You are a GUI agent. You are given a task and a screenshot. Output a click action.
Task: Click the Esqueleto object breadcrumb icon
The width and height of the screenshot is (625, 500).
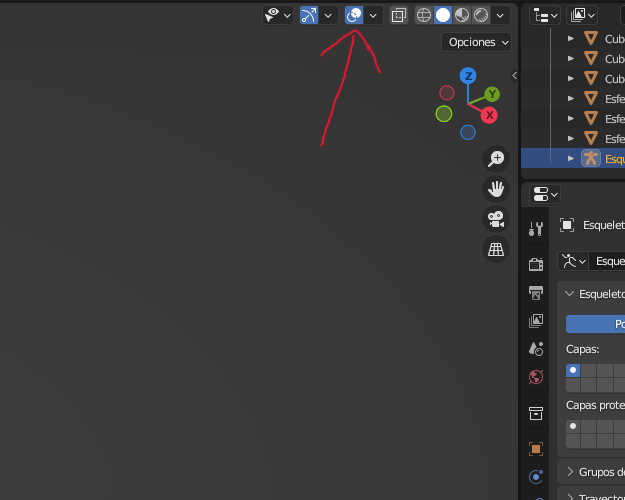pyautogui.click(x=567, y=225)
